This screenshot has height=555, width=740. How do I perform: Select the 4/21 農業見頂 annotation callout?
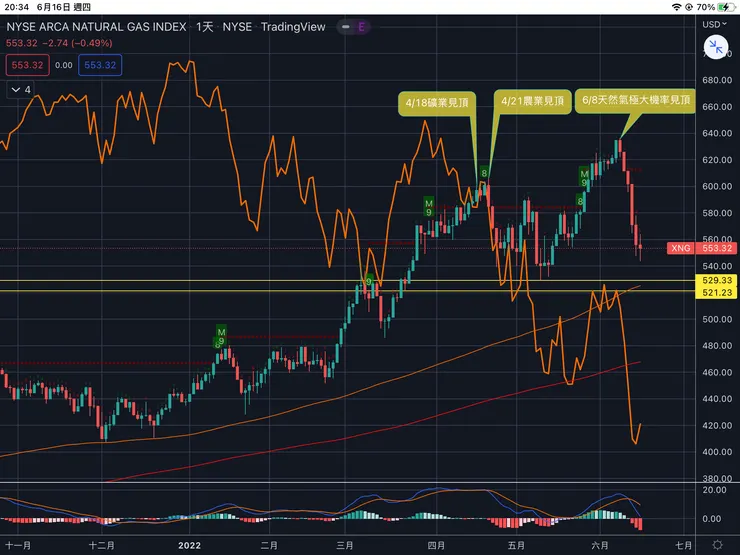[532, 101]
